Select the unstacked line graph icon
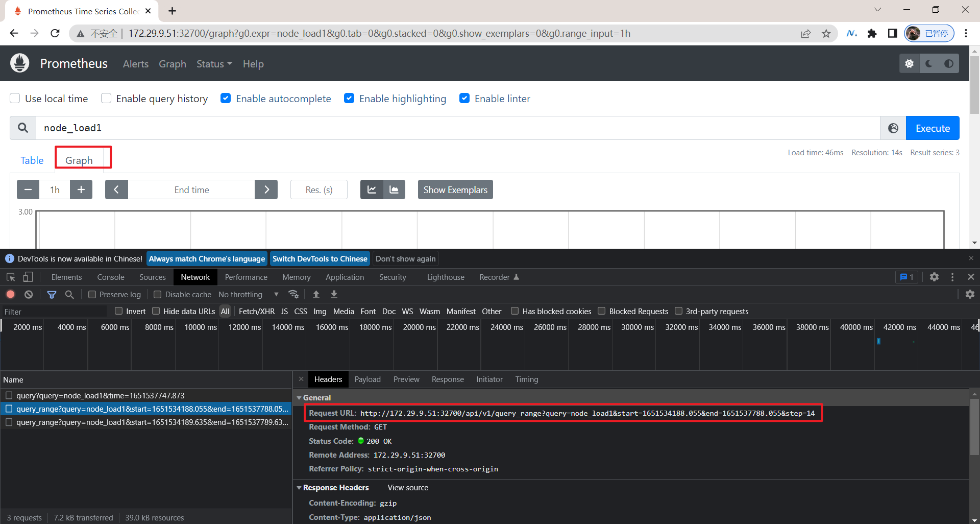980x524 pixels. [372, 189]
